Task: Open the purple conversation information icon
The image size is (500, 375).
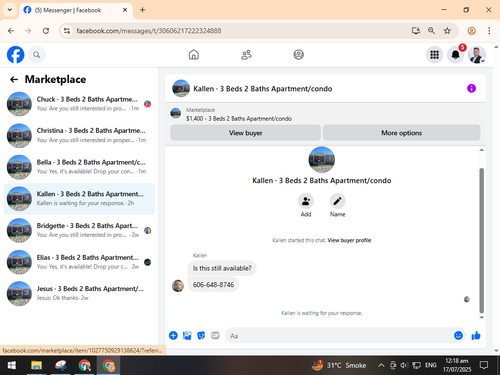Action: [471, 88]
